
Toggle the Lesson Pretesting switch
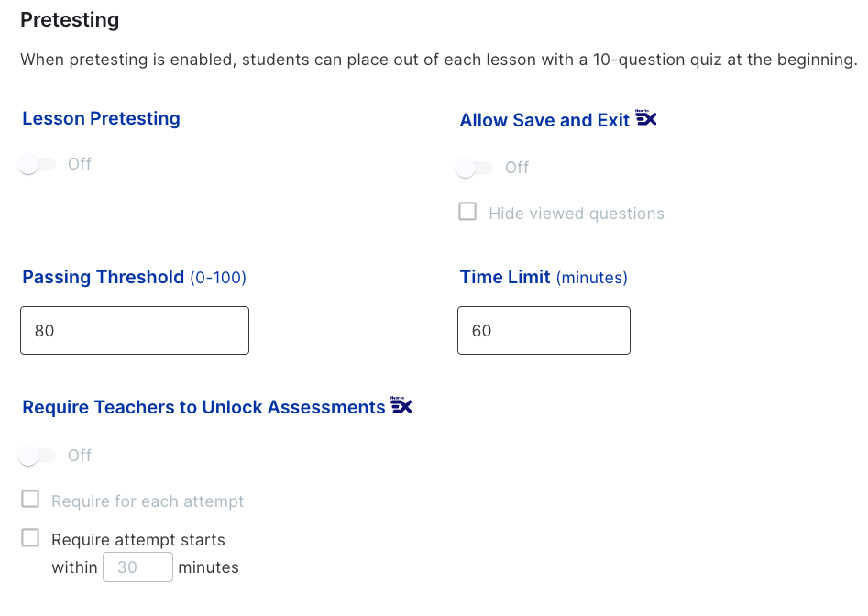click(x=37, y=164)
